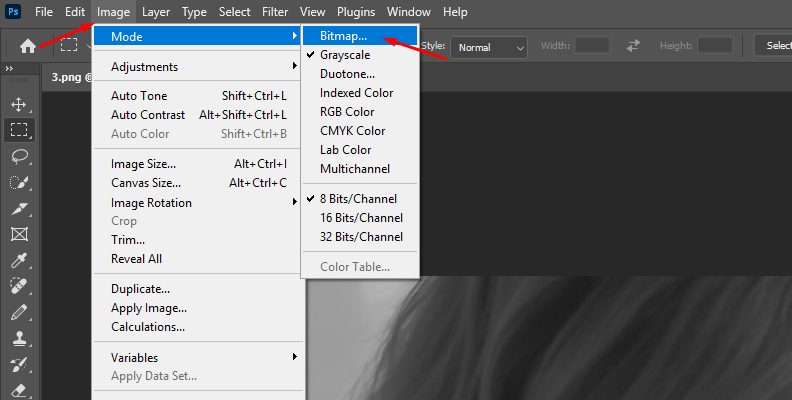792x400 pixels.
Task: Click the Width input field
Action: [592, 45]
